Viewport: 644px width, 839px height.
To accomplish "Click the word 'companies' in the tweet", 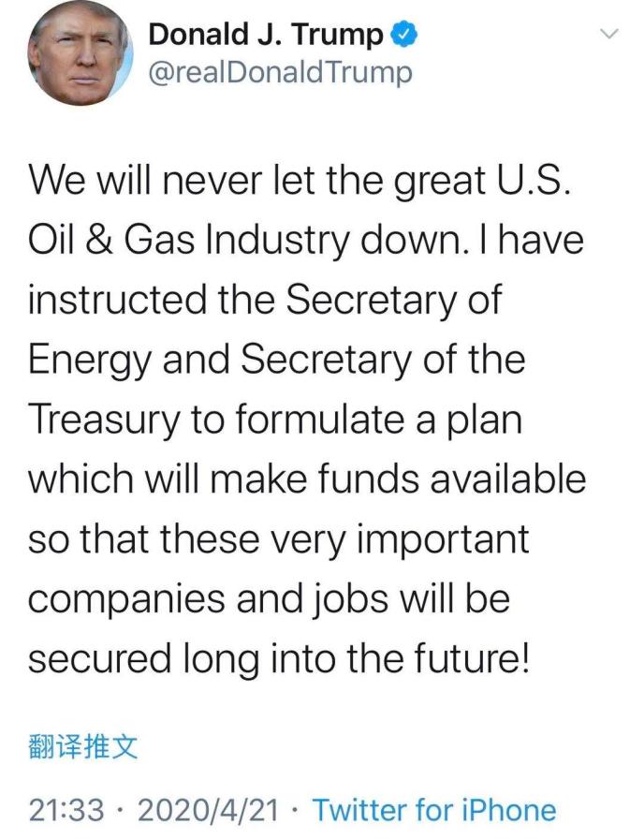I will click(126, 599).
